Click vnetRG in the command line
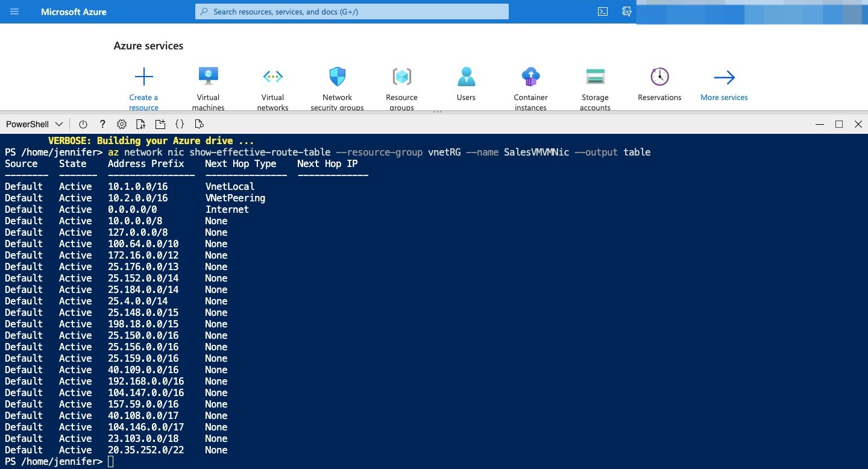This screenshot has height=469, width=868. click(444, 153)
